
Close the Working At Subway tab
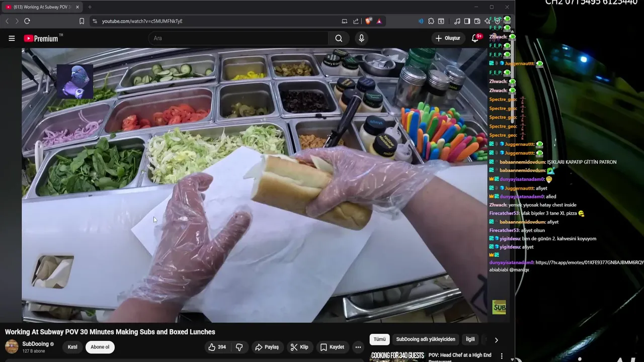click(x=77, y=7)
